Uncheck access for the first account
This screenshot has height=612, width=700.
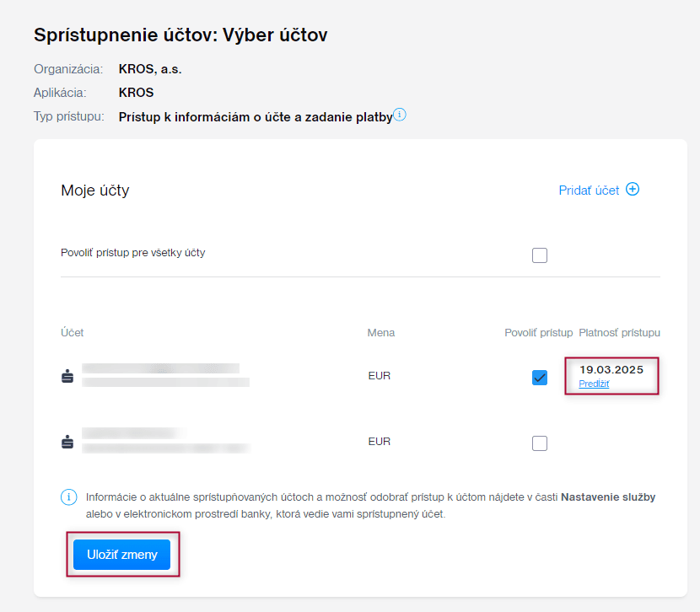540,378
